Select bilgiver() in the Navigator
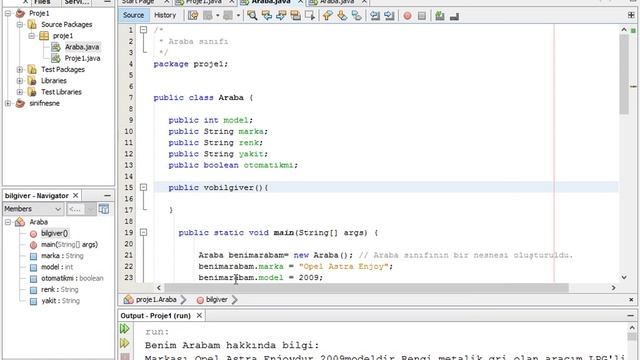The width and height of the screenshot is (640, 360). click(54, 233)
